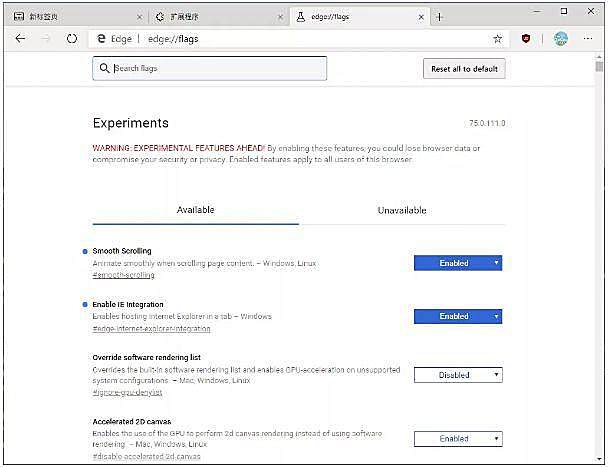Open a new tab with plus icon
Image resolution: width=609 pixels, height=467 pixels.
point(440,17)
